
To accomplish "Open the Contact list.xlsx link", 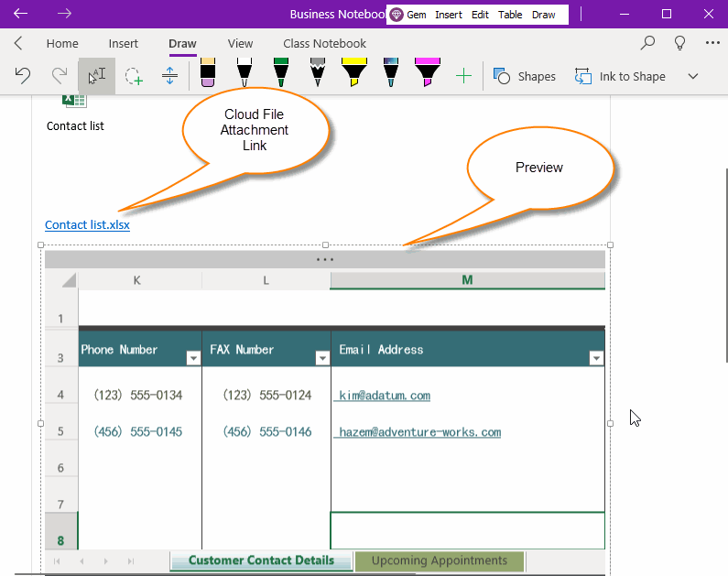I will 87,225.
